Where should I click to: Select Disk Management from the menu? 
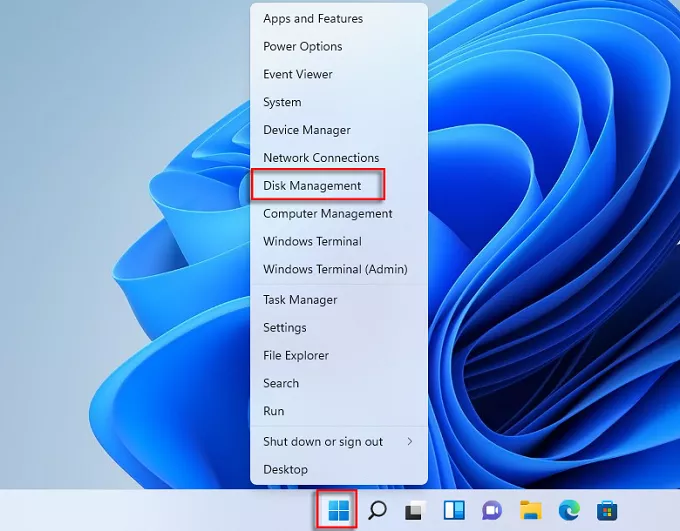coord(312,186)
